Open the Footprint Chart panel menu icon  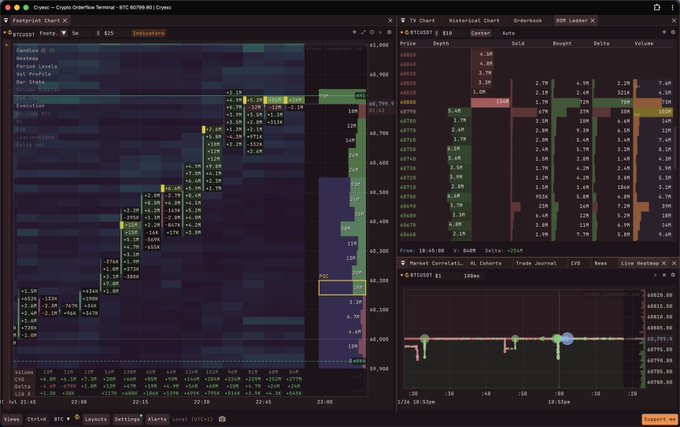coord(6,20)
